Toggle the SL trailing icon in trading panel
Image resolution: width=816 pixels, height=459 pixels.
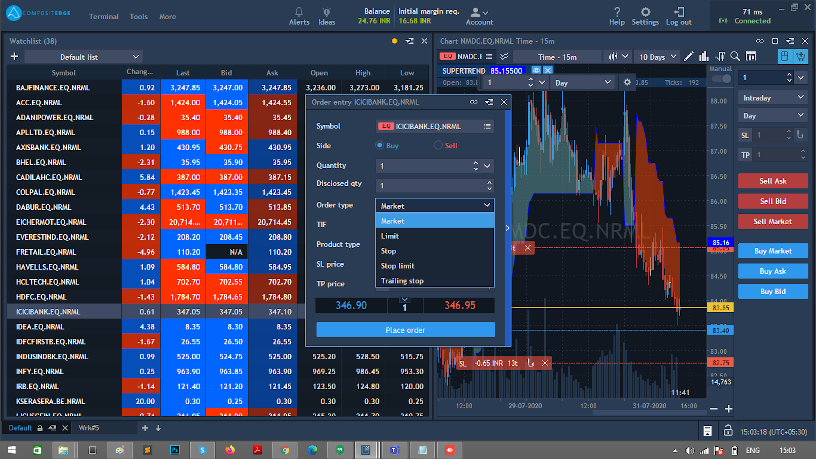(800, 135)
